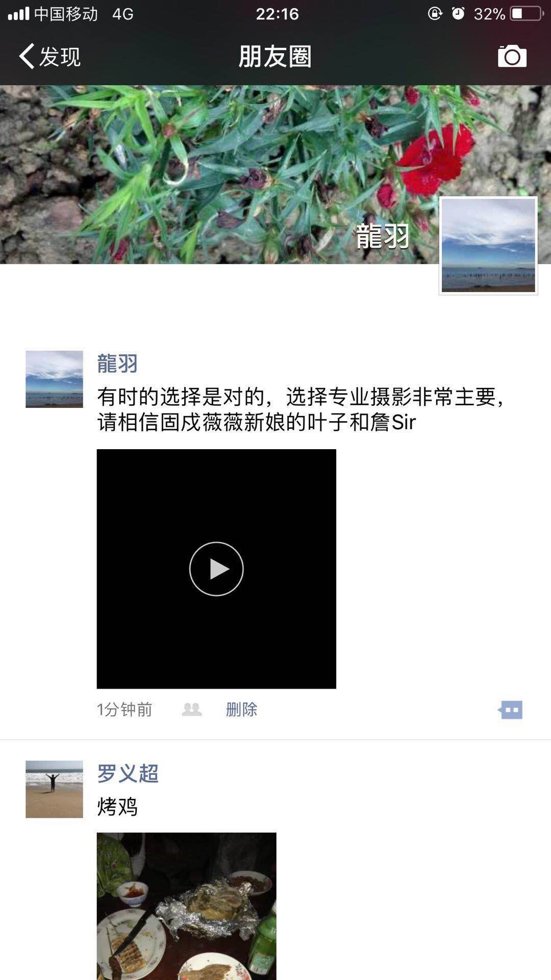This screenshot has width=551, height=980.
Task: Tap 龍羽's avatar next to the post
Action: pos(54,379)
